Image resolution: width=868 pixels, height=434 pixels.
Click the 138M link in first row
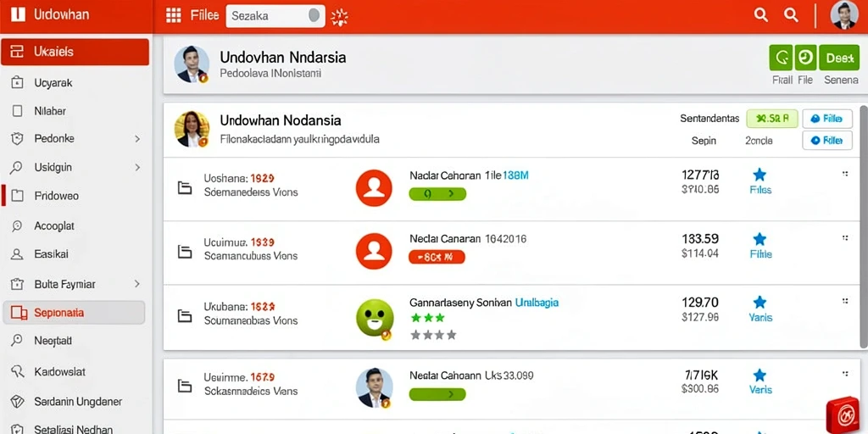pyautogui.click(x=515, y=175)
